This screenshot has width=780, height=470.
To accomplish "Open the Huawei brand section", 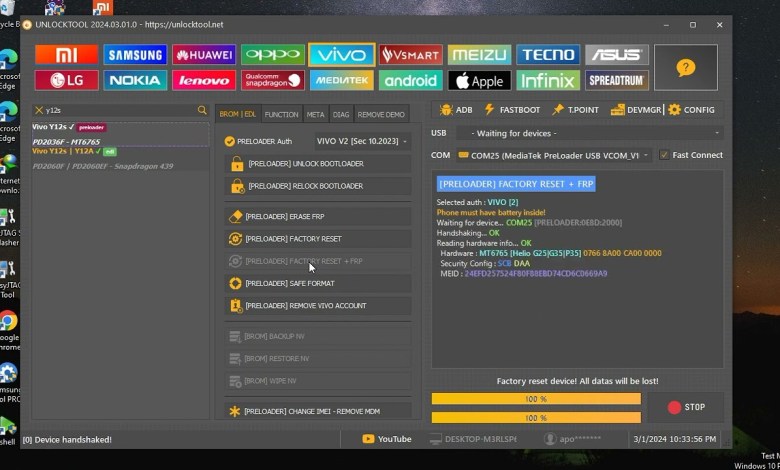I will coord(204,55).
